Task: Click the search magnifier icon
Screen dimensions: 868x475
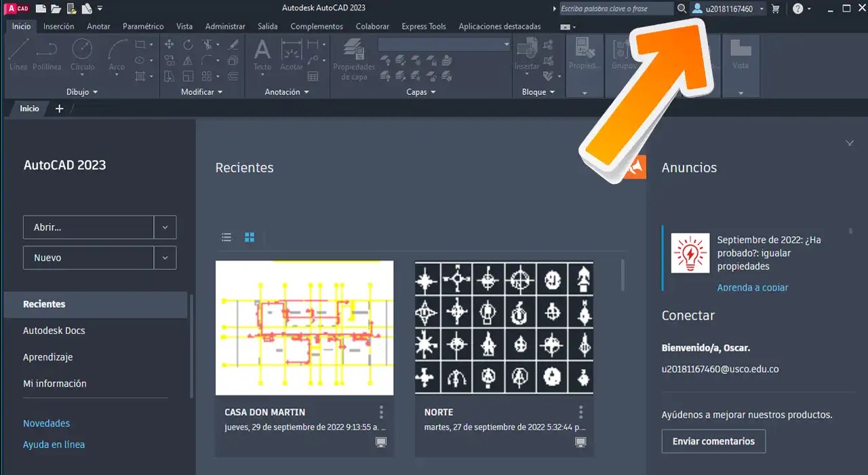Action: click(x=682, y=9)
